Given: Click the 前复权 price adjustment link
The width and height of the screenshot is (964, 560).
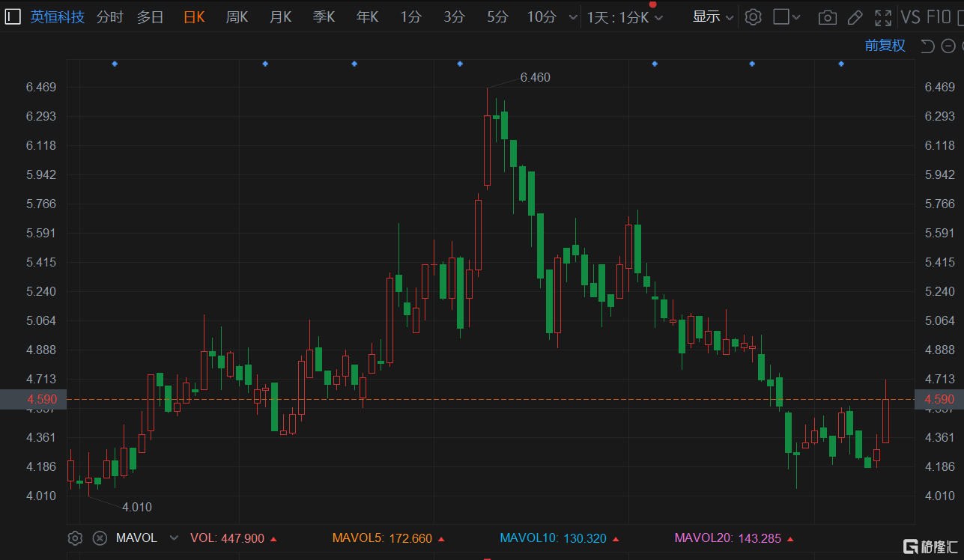Looking at the screenshot, I should (x=885, y=46).
